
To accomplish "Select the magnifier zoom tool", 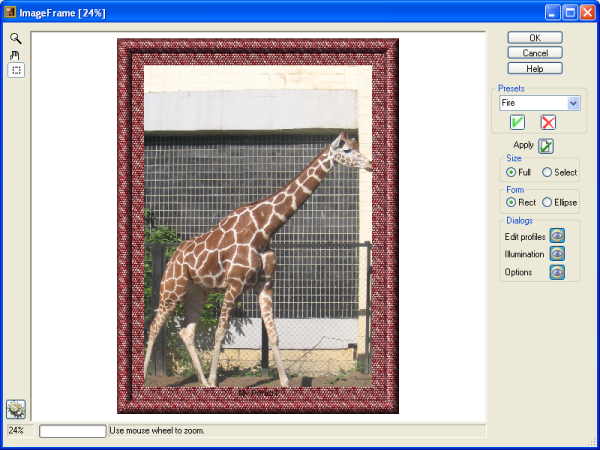I will tap(16, 39).
